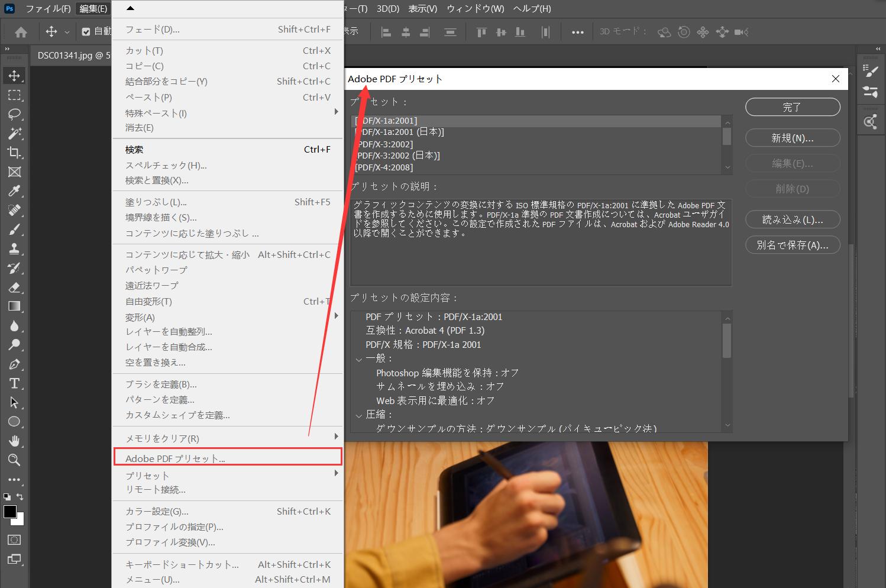Expand the 特殊ペースト submenu
Image resolution: width=886 pixels, height=588 pixels.
click(x=336, y=112)
